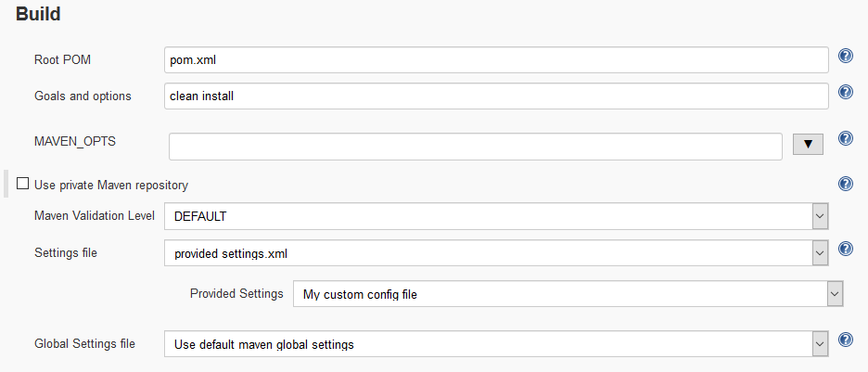Open Maven Validation Level dropdown
Image resolution: width=868 pixels, height=372 pixels.
pos(496,216)
